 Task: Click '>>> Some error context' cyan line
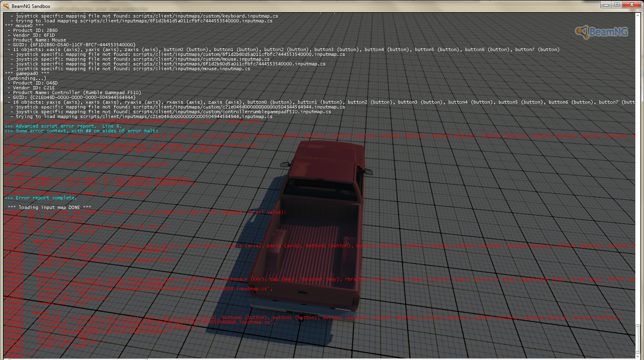[x=81, y=131]
